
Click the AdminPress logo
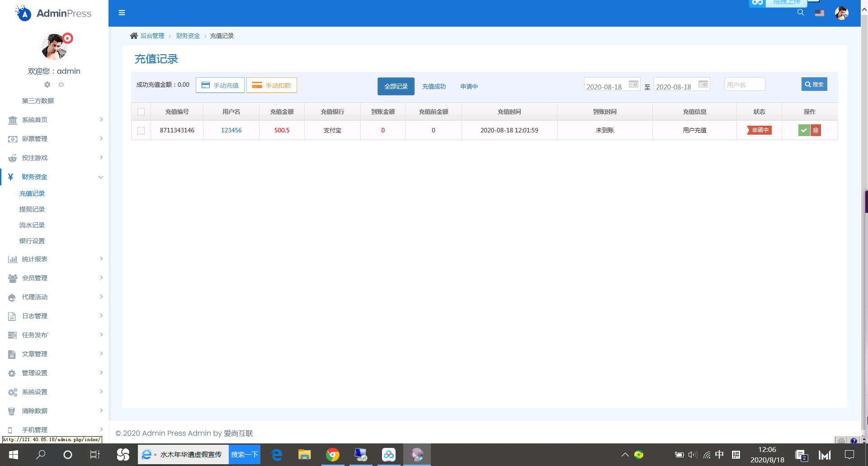point(53,13)
